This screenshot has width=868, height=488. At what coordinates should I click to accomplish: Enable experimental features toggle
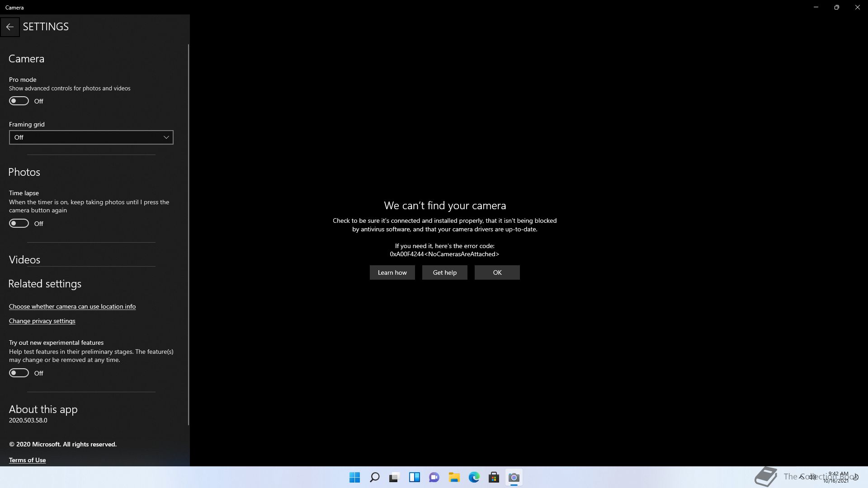click(19, 373)
